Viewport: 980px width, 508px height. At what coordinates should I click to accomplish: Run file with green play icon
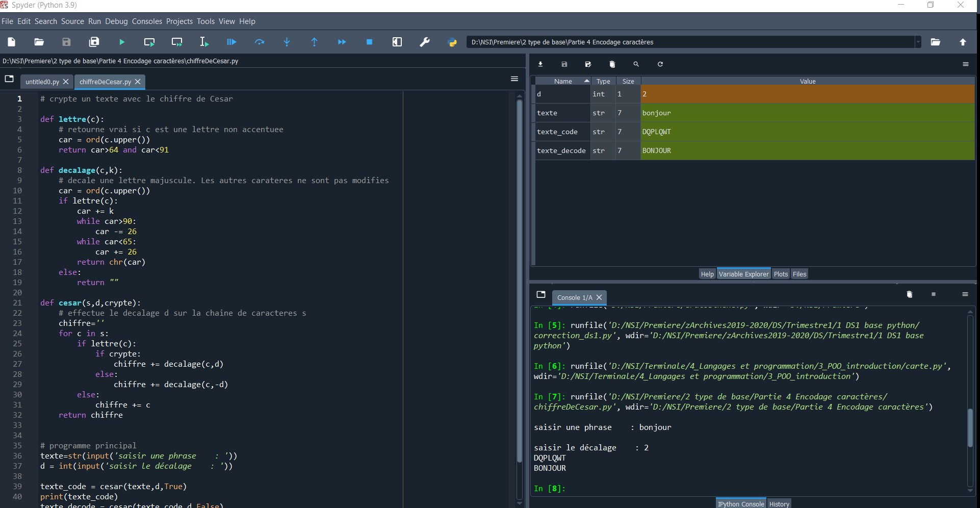tap(122, 42)
